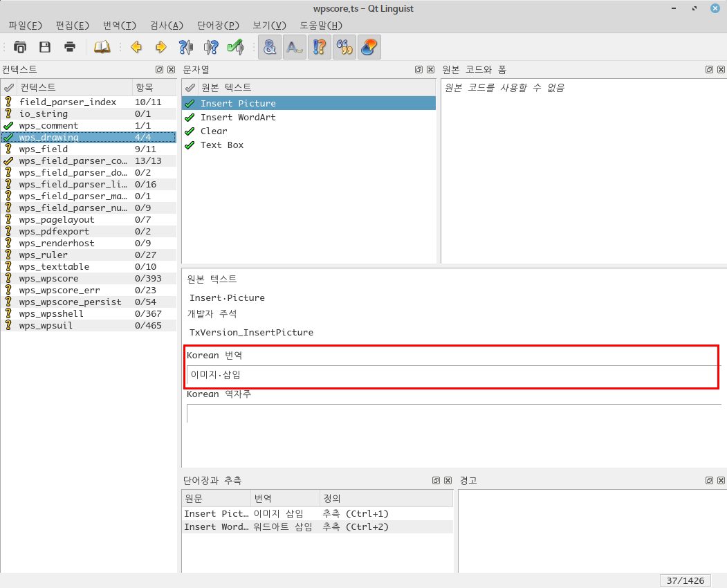Open the 파일(F) menu
The height and width of the screenshot is (588, 727).
26,26
